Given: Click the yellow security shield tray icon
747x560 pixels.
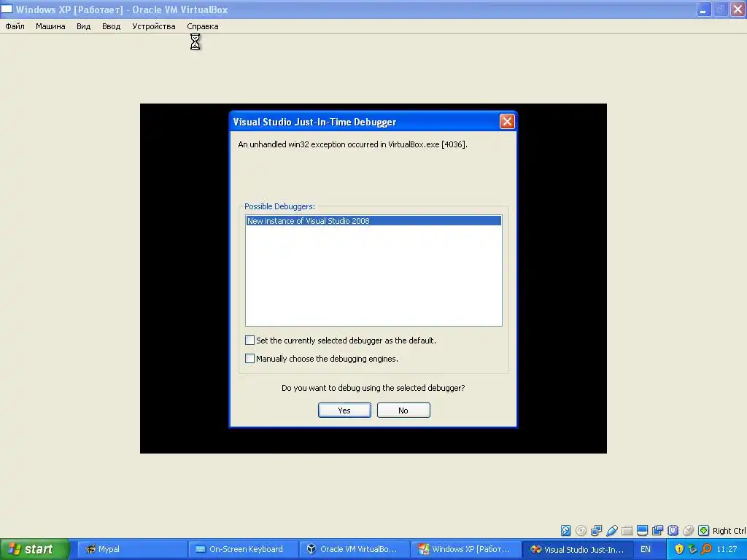Looking at the screenshot, I should click(679, 549).
